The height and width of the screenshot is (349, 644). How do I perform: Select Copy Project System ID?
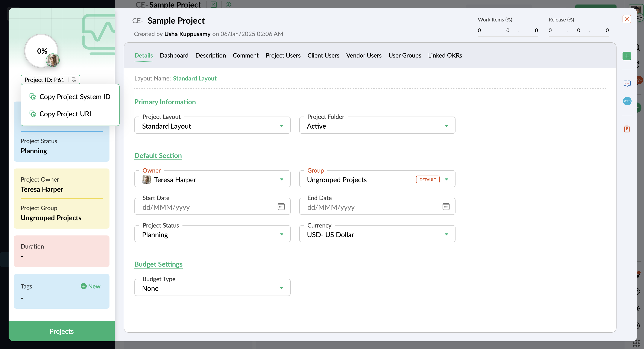tap(74, 97)
